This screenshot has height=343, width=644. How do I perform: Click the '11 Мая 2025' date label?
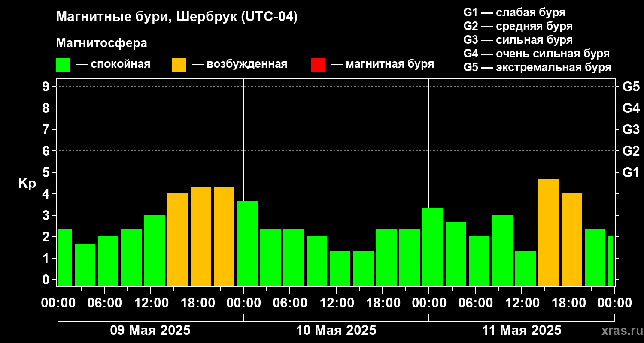point(522,330)
